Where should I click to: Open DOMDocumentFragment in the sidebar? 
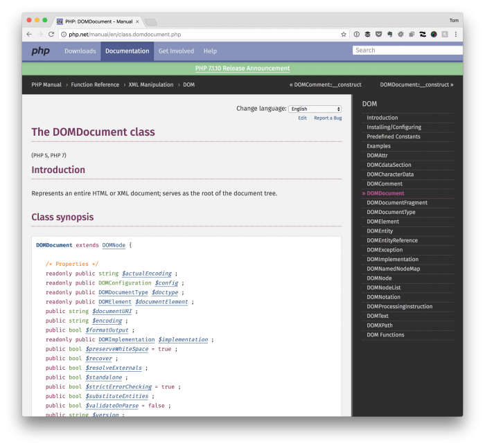pyautogui.click(x=397, y=202)
